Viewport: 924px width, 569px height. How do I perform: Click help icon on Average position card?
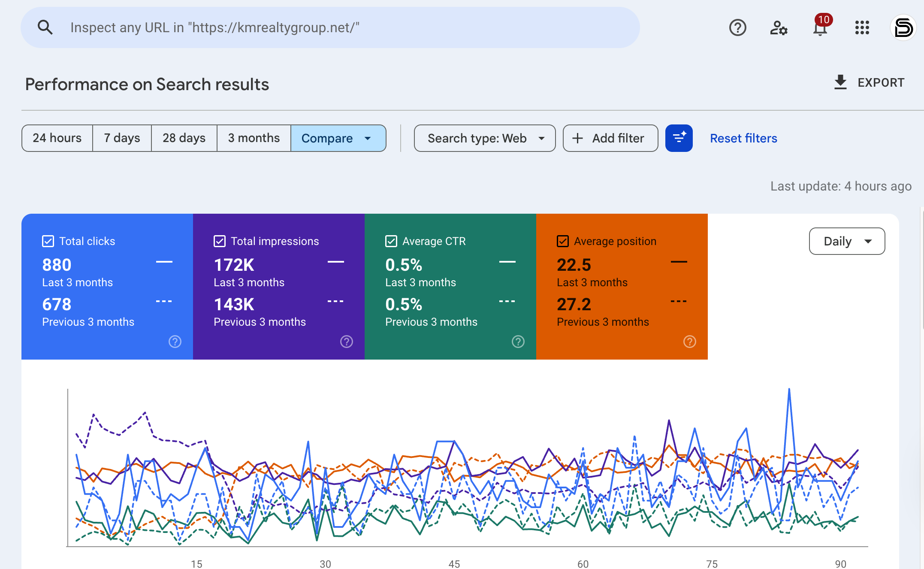689,342
